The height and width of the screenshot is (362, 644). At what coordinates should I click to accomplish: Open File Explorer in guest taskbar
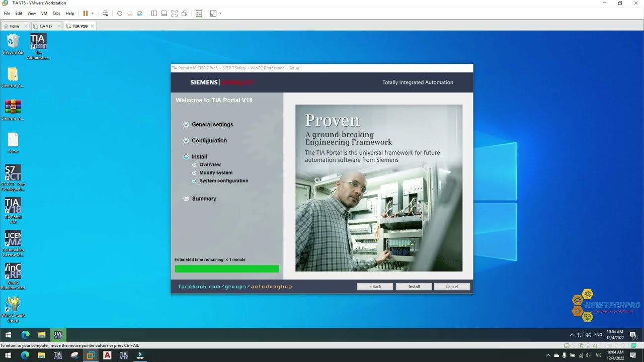(42, 335)
